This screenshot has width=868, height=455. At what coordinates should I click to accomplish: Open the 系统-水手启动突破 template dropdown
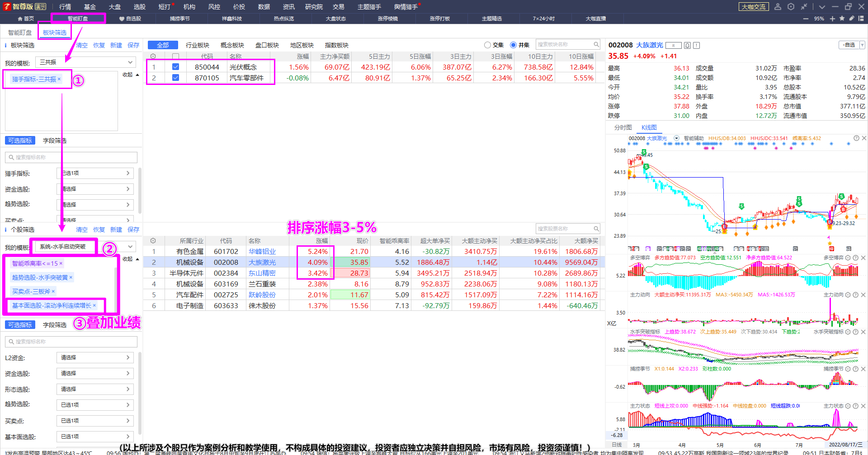85,247
